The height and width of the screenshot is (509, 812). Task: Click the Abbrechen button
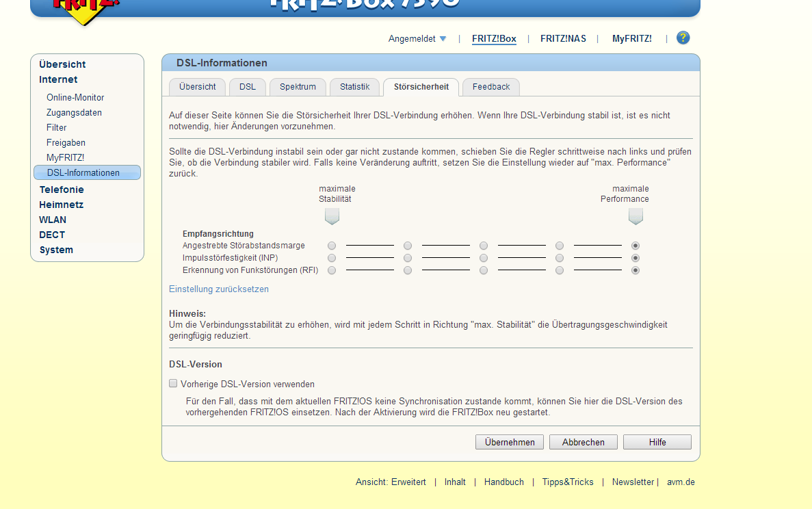(x=583, y=442)
